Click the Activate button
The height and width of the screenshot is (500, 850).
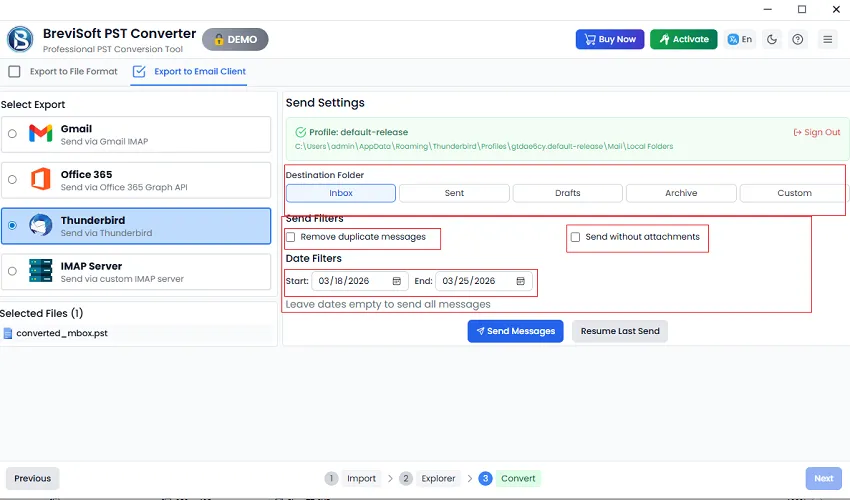click(684, 39)
